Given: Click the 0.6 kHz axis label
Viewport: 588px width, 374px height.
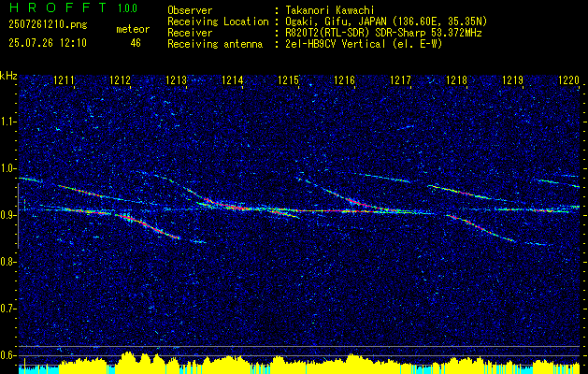Looking at the screenshot, I should pos(7,355).
